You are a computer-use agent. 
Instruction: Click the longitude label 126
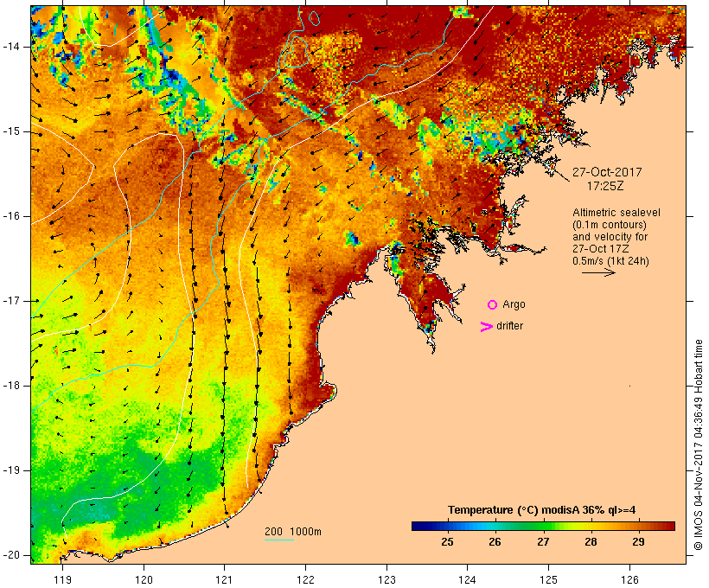click(629, 579)
